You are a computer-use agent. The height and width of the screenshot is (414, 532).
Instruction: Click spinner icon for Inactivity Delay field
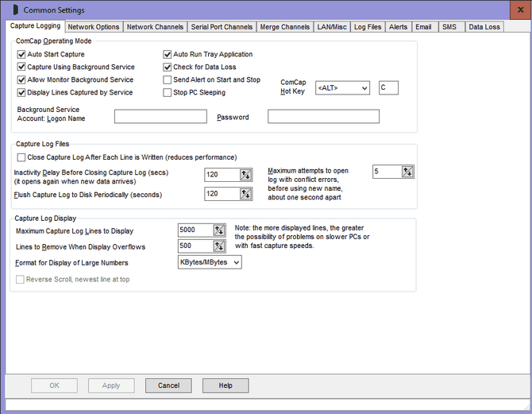tap(245, 175)
